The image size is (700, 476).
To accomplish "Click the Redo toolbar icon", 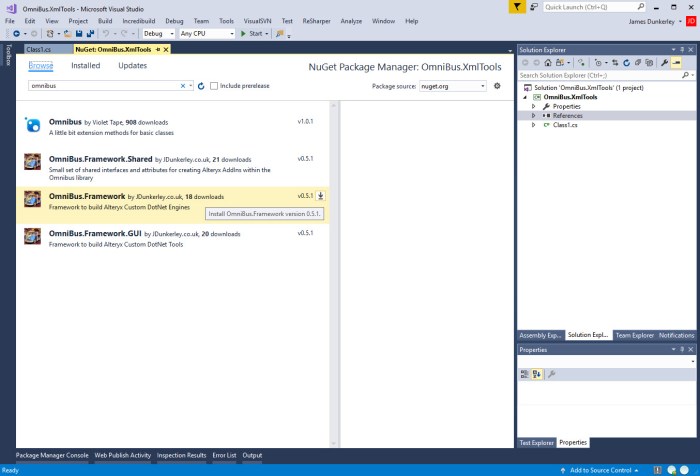I will pos(124,33).
